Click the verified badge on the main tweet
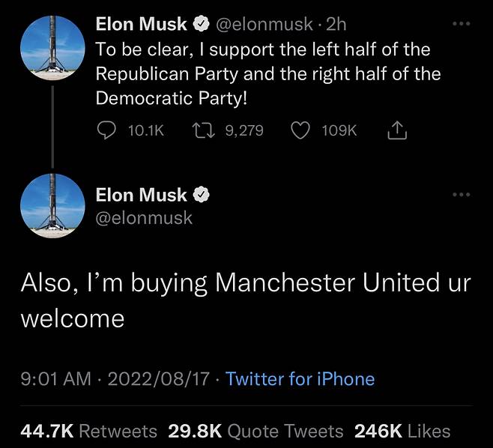Screen dimensions: 493x448 tap(201, 196)
